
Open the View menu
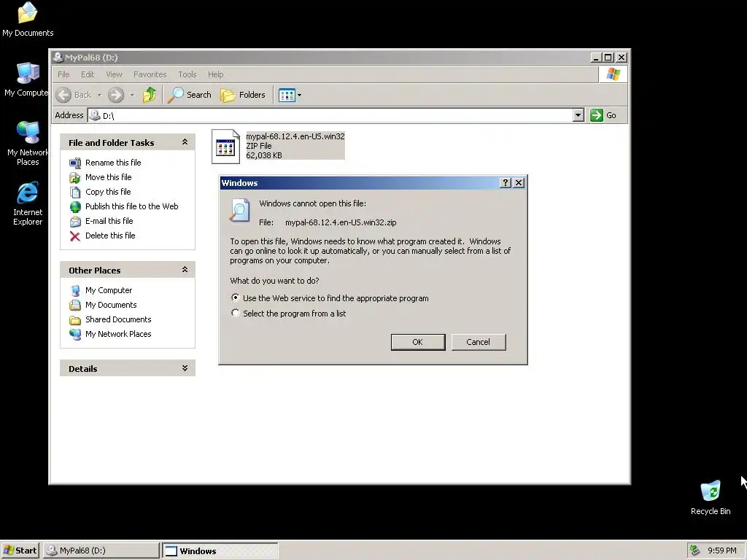tap(114, 74)
